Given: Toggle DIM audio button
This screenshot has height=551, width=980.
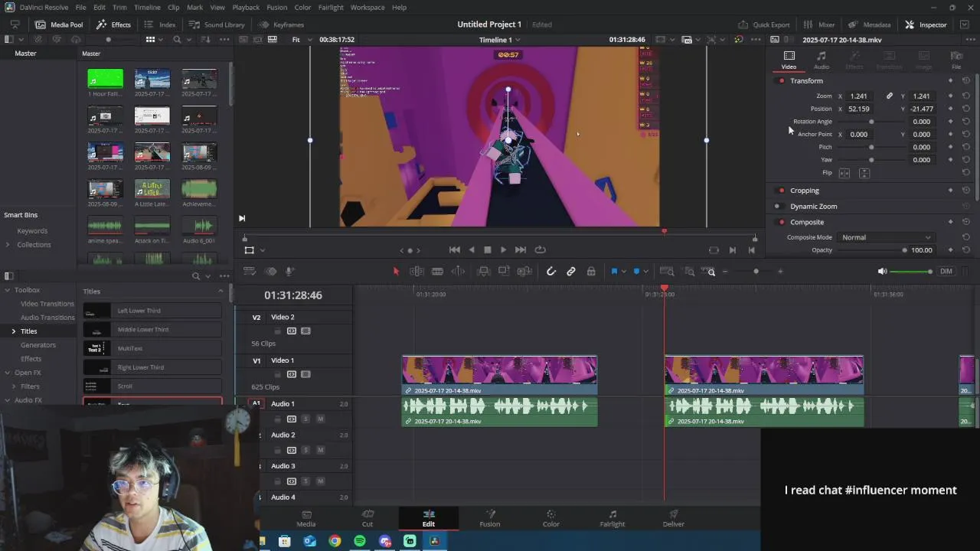Looking at the screenshot, I should (946, 272).
